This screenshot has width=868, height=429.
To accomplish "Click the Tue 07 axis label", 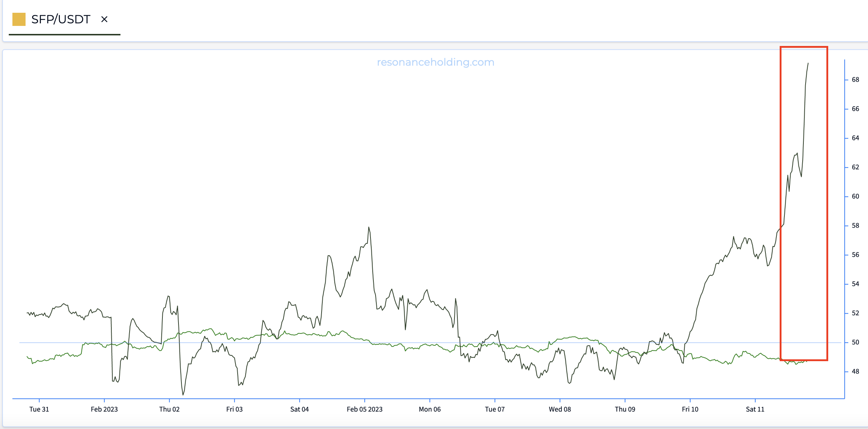I will click(x=495, y=409).
